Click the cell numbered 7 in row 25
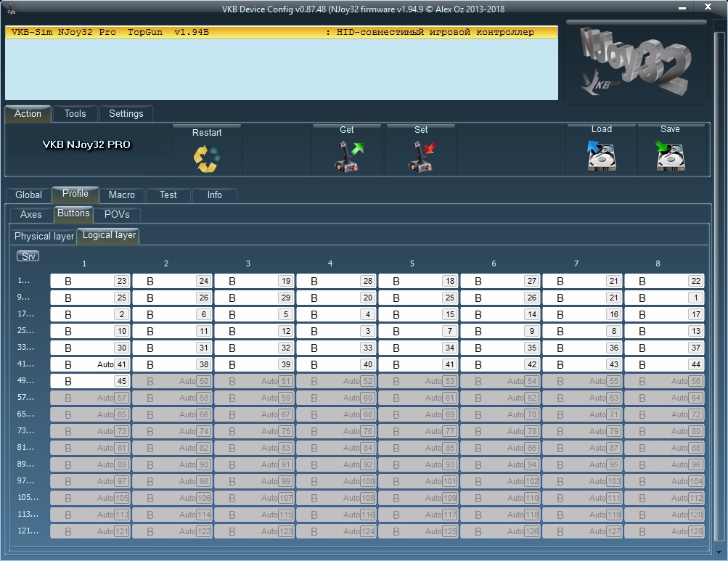The height and width of the screenshot is (561, 728). point(418,331)
